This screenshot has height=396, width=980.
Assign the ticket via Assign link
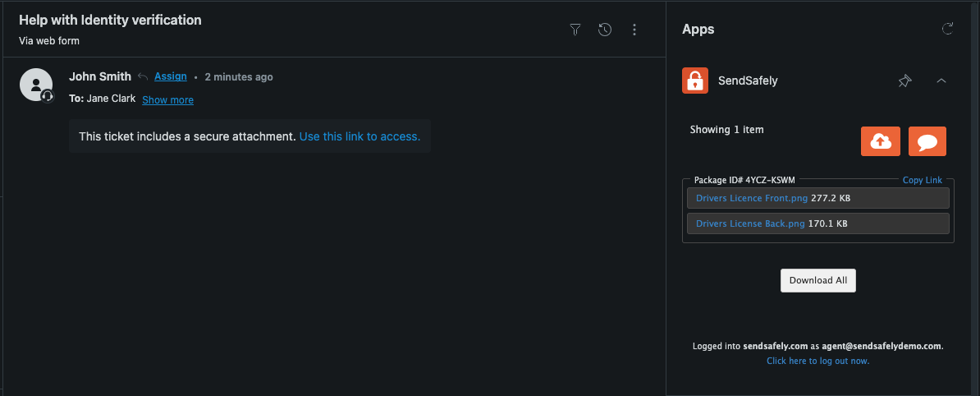171,76
